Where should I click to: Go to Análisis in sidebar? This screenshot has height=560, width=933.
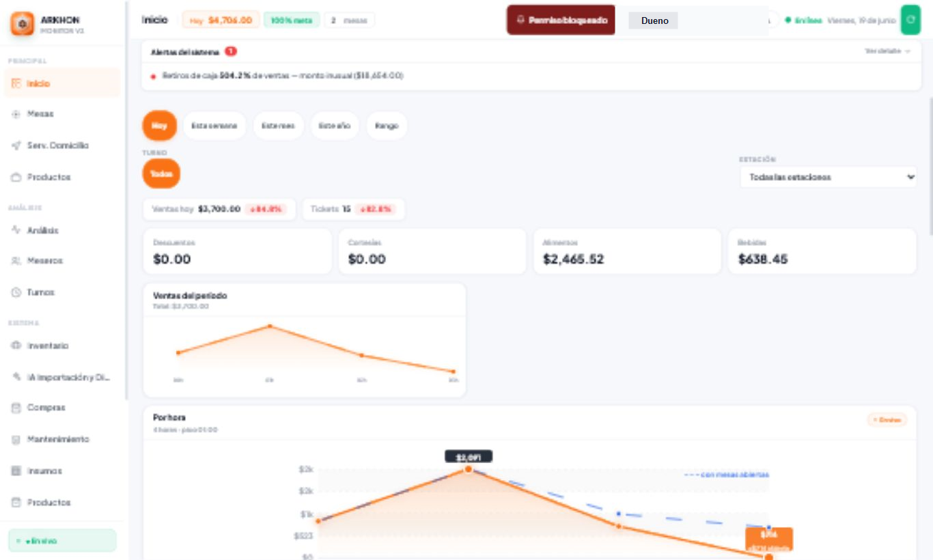[x=63, y=230]
